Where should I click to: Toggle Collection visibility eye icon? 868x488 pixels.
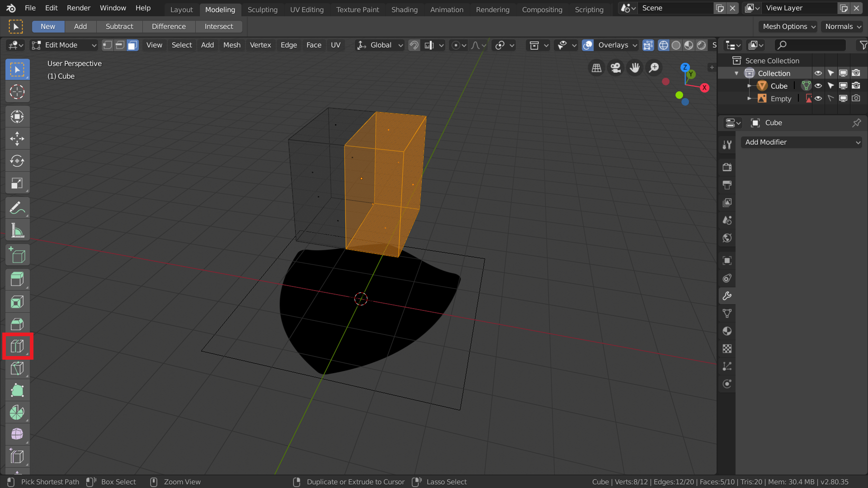click(818, 73)
